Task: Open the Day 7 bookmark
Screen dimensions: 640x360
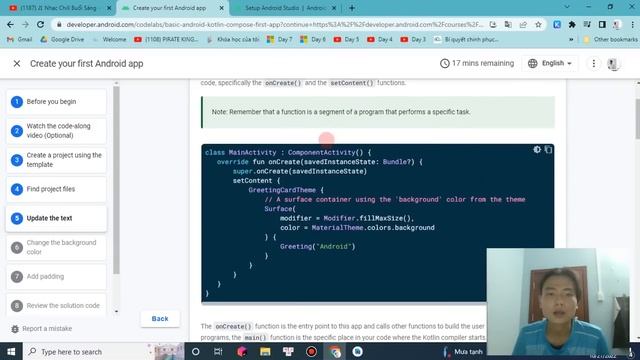Action: pyautogui.click(x=280, y=39)
